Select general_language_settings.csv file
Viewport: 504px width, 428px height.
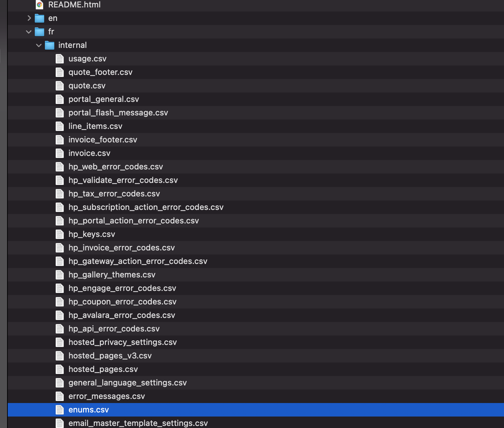pos(127,383)
